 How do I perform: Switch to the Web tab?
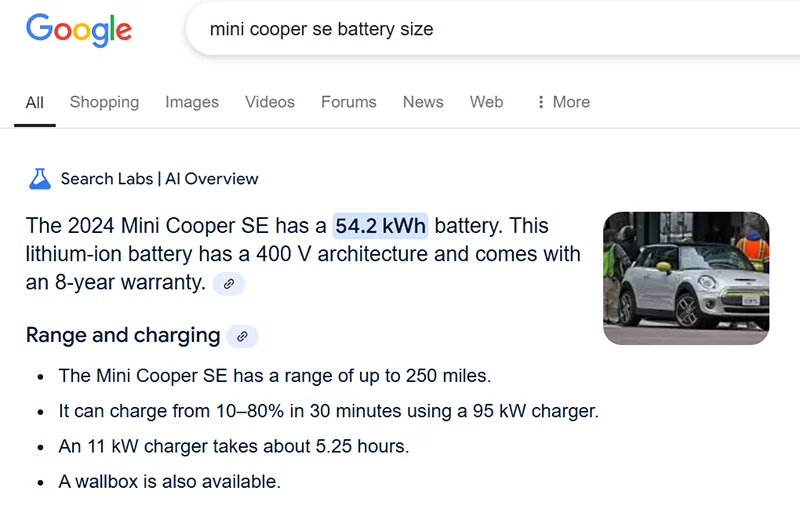click(486, 102)
